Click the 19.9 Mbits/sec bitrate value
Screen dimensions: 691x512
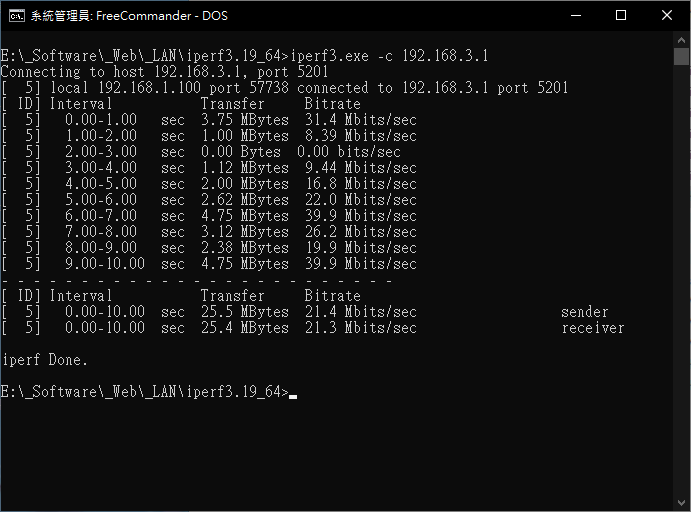[360, 248]
